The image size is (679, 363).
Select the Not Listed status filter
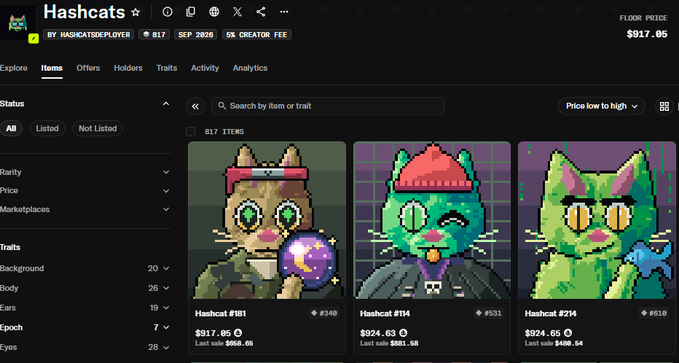pyautogui.click(x=97, y=128)
